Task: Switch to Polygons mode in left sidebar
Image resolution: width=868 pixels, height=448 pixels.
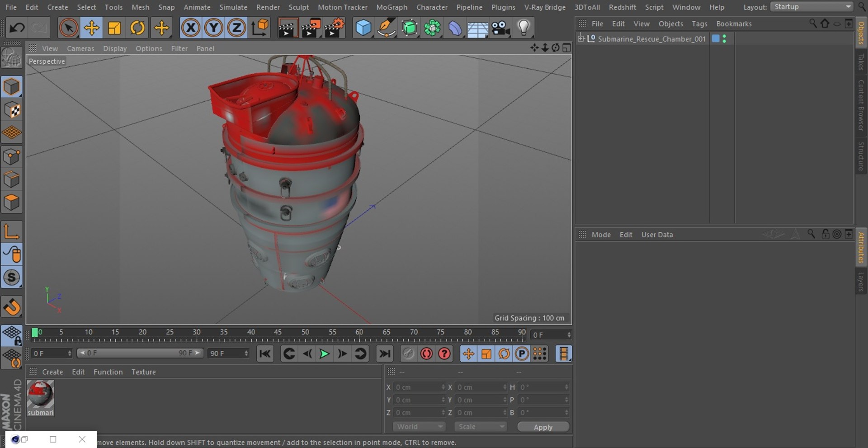Action: pyautogui.click(x=12, y=203)
